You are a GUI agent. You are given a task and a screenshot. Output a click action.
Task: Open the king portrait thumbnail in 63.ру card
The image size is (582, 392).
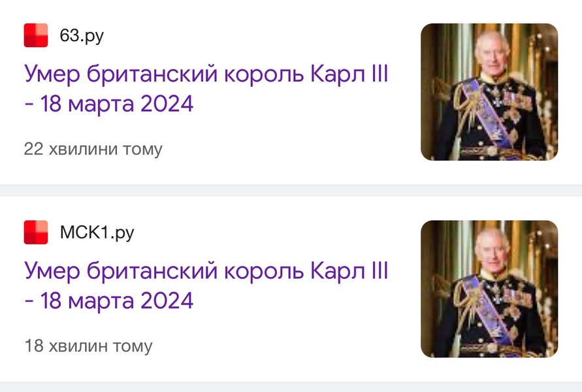coord(489,92)
